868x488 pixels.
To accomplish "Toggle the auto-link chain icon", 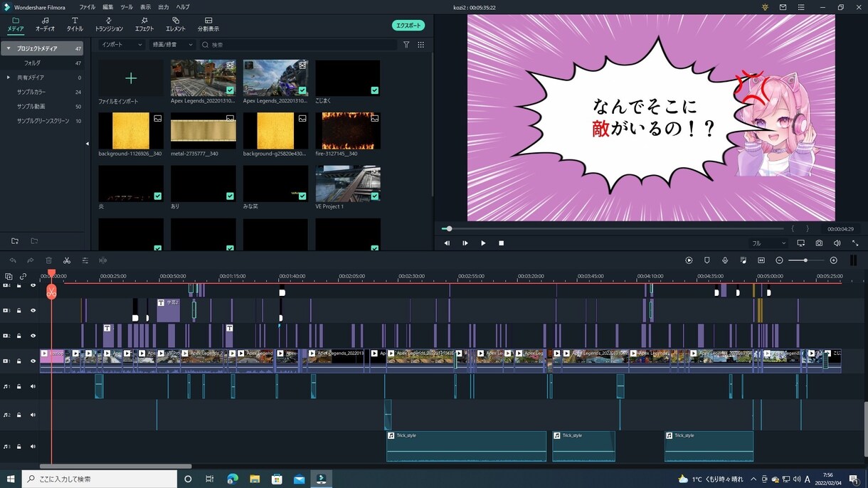I will click(23, 276).
